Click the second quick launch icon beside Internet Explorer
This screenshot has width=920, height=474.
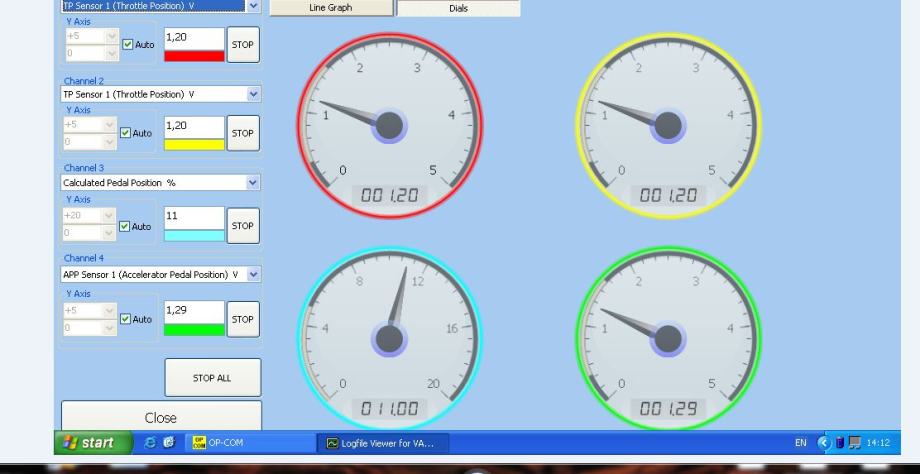pyautogui.click(x=169, y=442)
